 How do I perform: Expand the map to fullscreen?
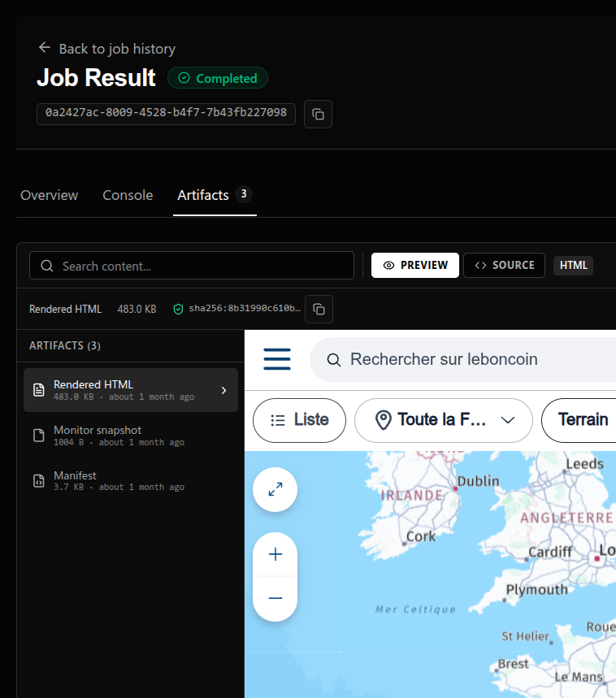(275, 490)
